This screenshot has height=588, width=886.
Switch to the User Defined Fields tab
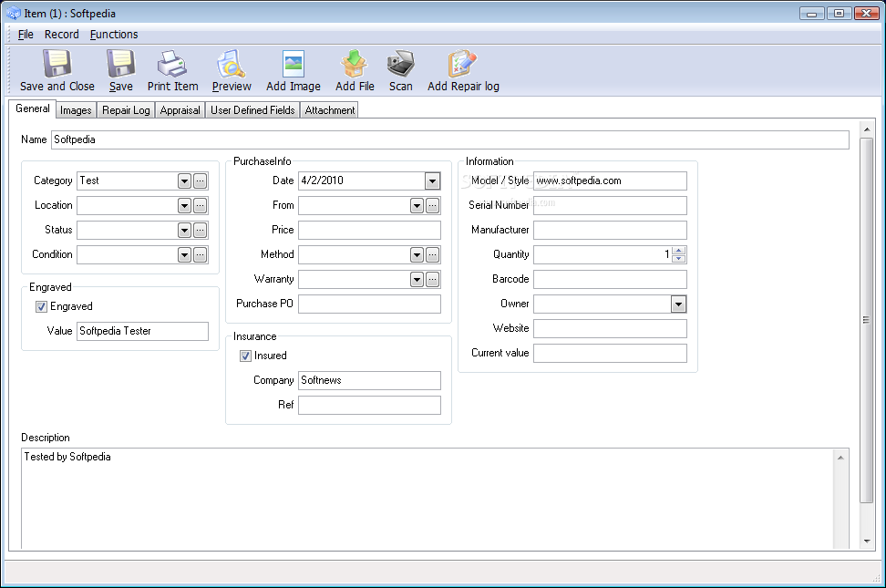252,110
